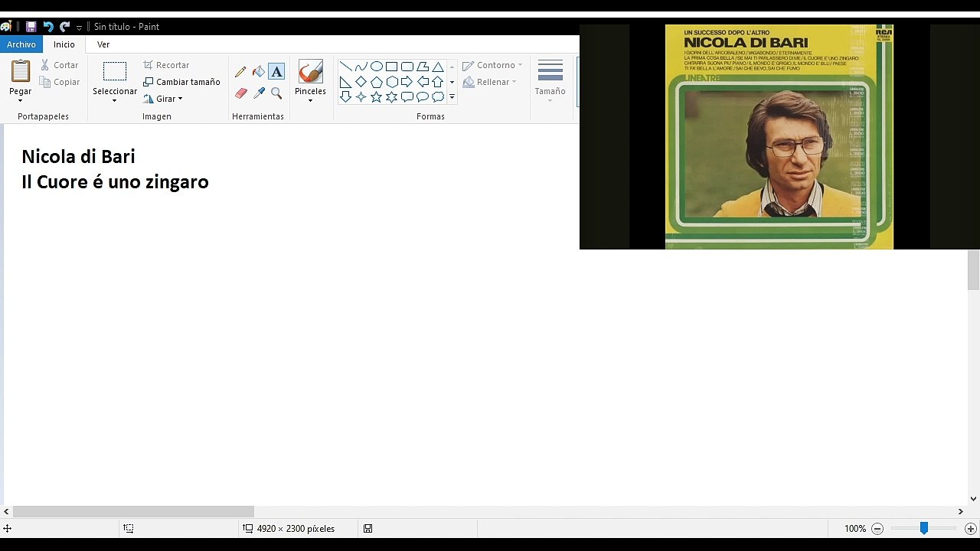Choose the Oval callout shape

tap(423, 97)
